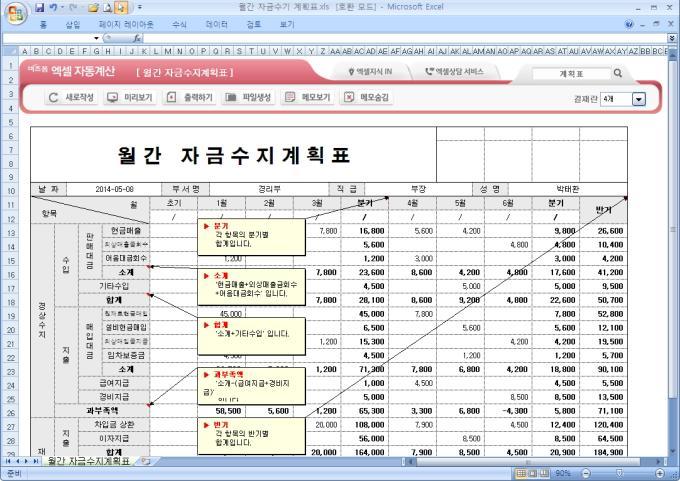Go to the first sheet with the navigation arrow
The height and width of the screenshot is (481, 680).
pos(8,461)
